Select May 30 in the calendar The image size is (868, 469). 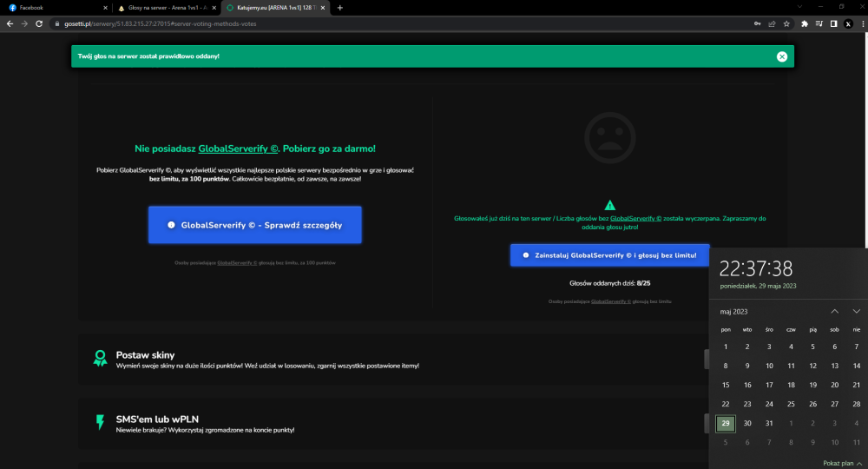click(x=747, y=423)
